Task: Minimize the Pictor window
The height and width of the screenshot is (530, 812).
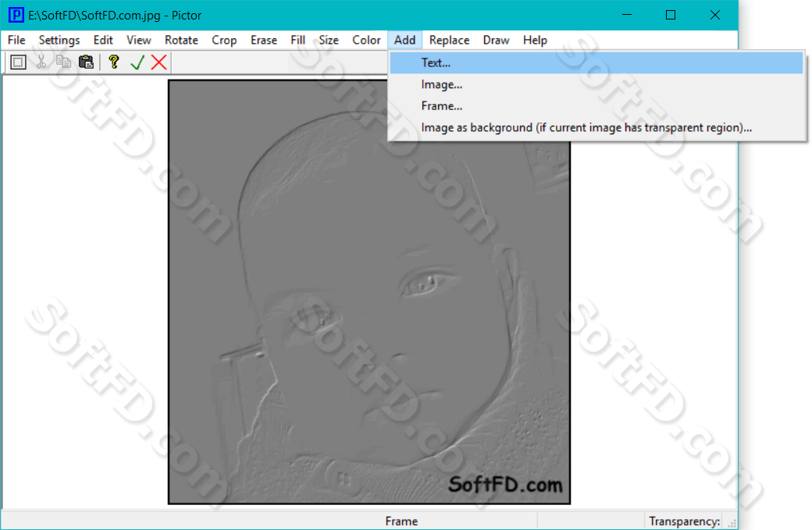Action: 627,15
